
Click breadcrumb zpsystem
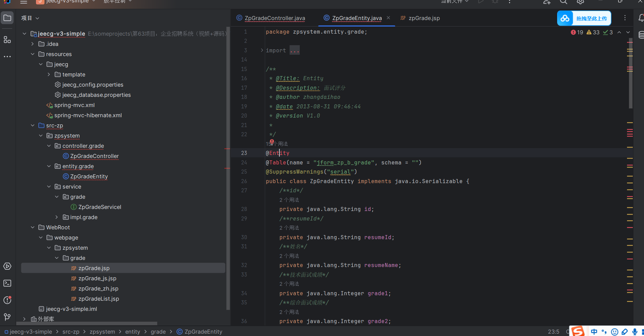(102, 332)
